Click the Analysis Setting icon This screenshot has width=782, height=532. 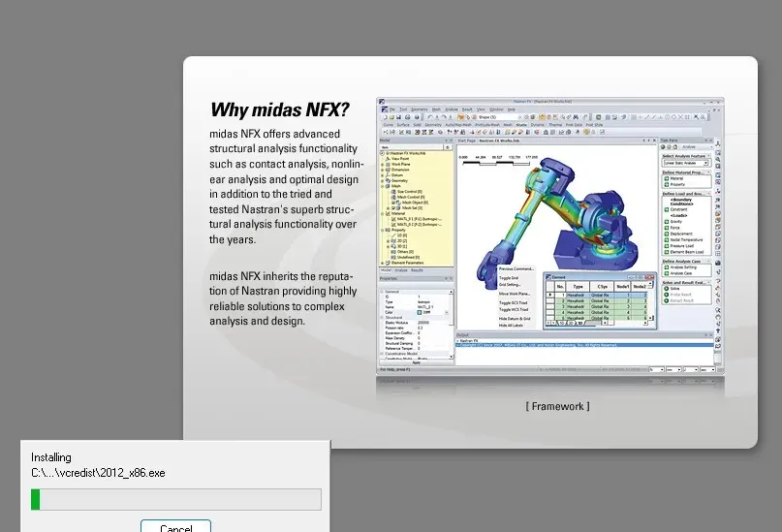click(667, 267)
